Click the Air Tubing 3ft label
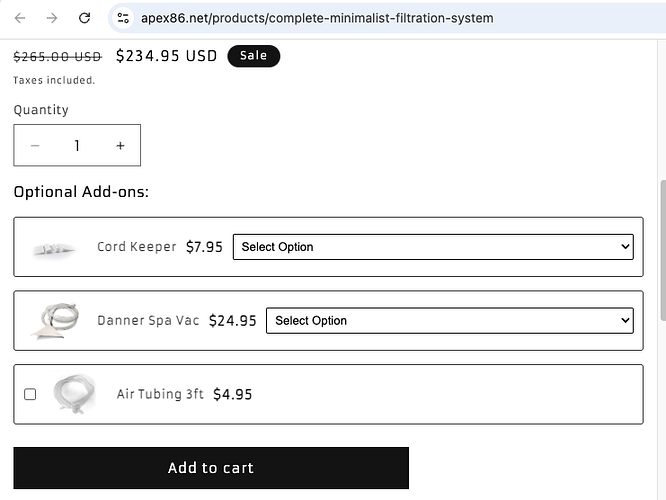This screenshot has width=666, height=500. pyautogui.click(x=160, y=394)
